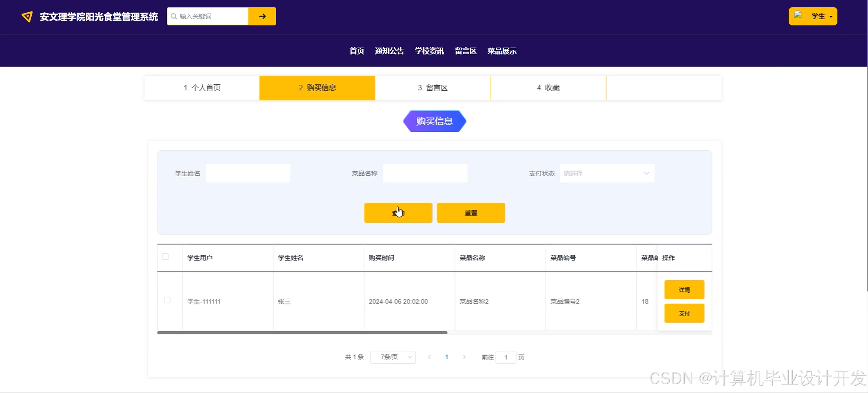Go to previous page arrow
The image size is (868, 393).
click(x=429, y=357)
